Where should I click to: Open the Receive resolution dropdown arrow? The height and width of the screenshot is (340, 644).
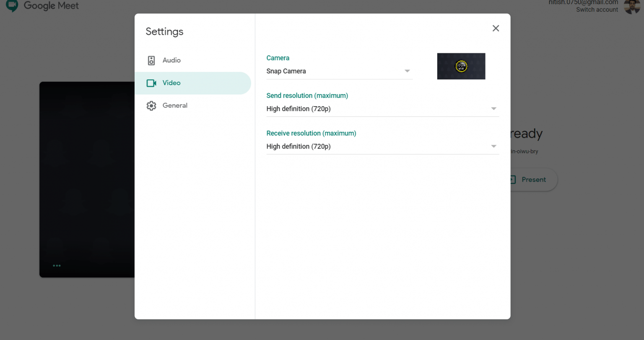pyautogui.click(x=493, y=146)
